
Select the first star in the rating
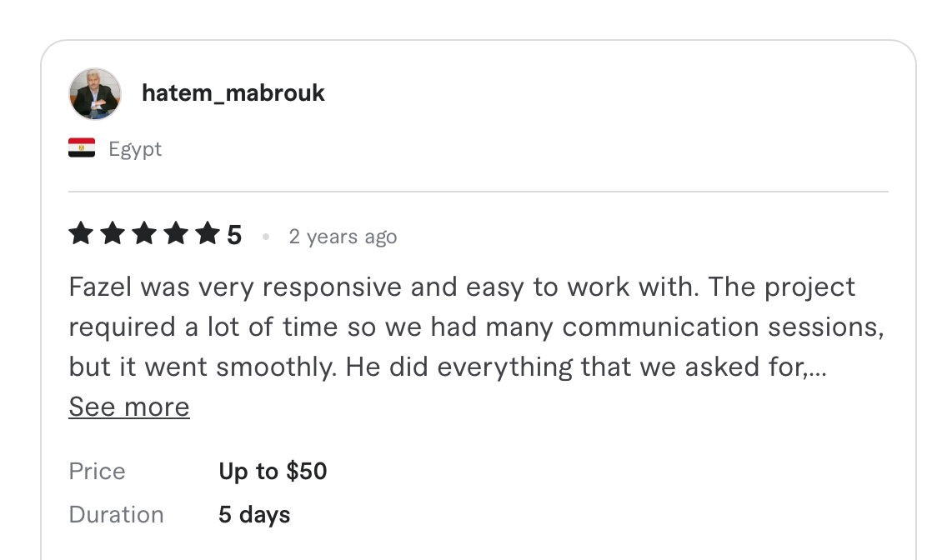[x=80, y=234]
